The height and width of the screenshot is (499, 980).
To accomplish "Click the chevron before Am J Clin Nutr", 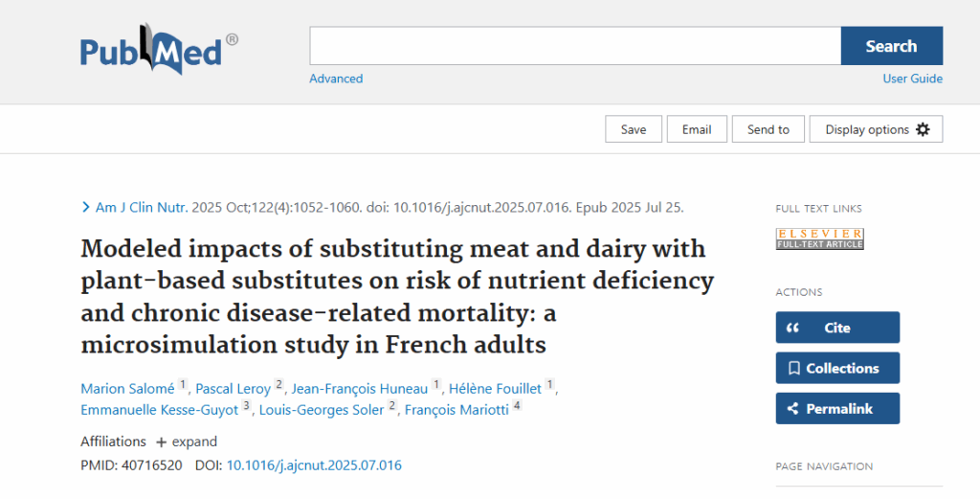I will tap(86, 207).
